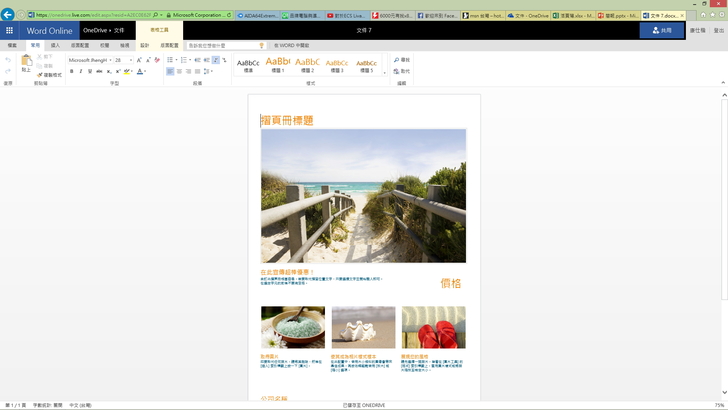
Task: Click the 共用 share button
Action: pyautogui.click(x=662, y=31)
